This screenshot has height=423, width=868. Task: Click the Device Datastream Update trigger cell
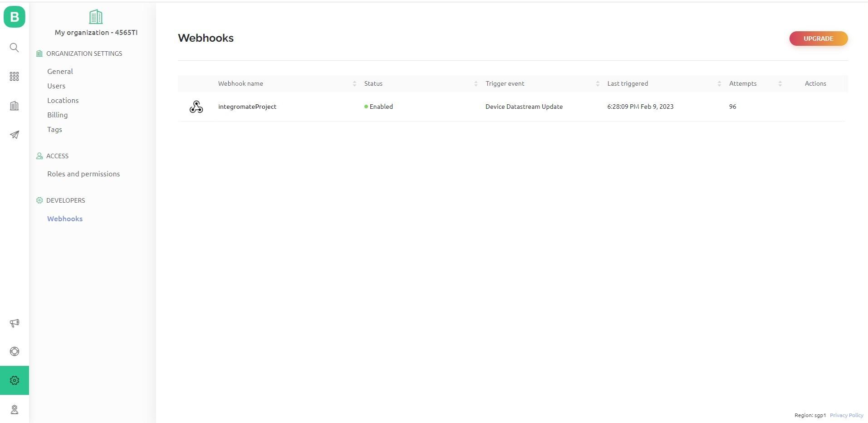[x=524, y=107]
